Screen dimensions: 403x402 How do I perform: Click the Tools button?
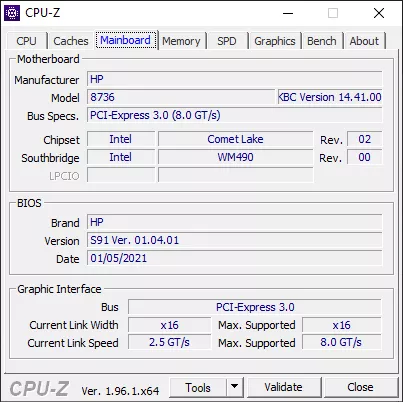(198, 387)
